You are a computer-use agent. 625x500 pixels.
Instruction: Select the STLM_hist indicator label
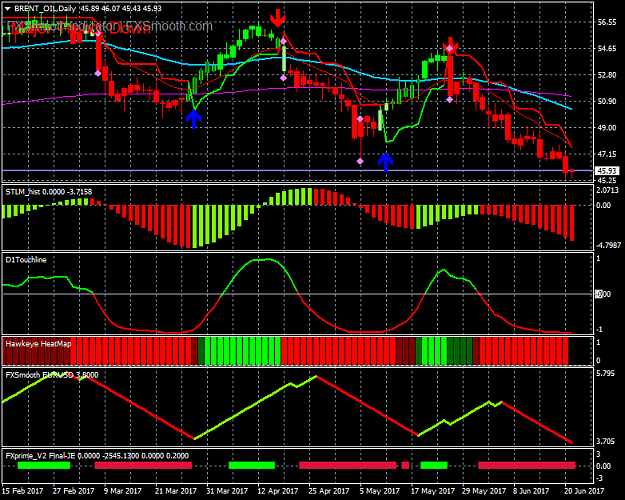(49, 192)
